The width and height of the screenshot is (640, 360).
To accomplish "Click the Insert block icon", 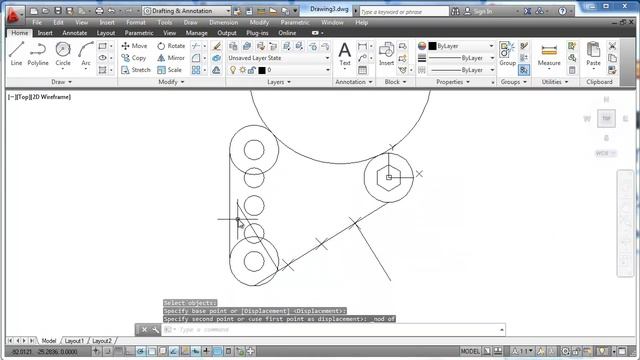I will click(386, 53).
